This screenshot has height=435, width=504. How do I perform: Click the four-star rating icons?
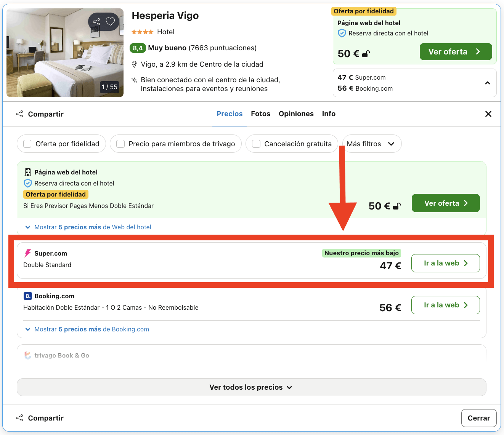[x=142, y=32]
